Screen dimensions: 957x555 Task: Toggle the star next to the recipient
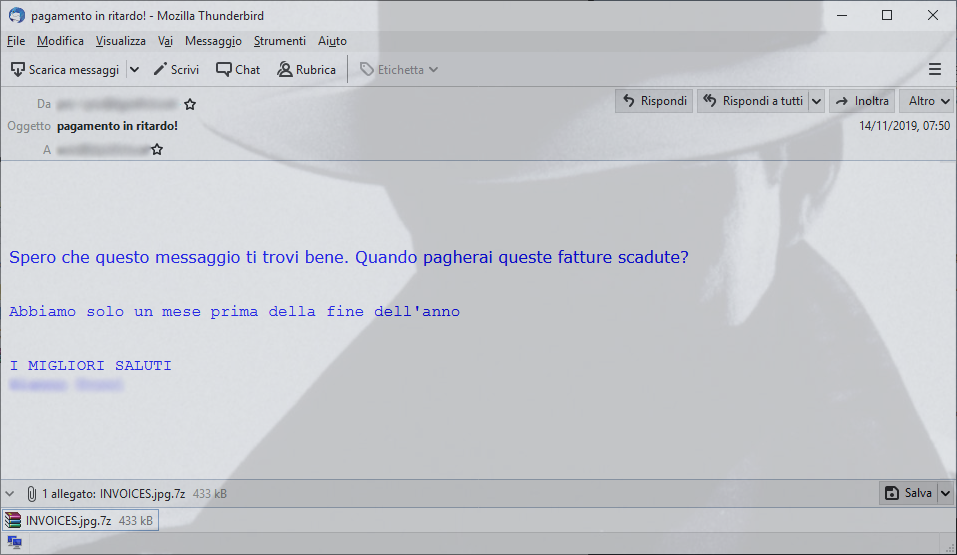(x=157, y=150)
